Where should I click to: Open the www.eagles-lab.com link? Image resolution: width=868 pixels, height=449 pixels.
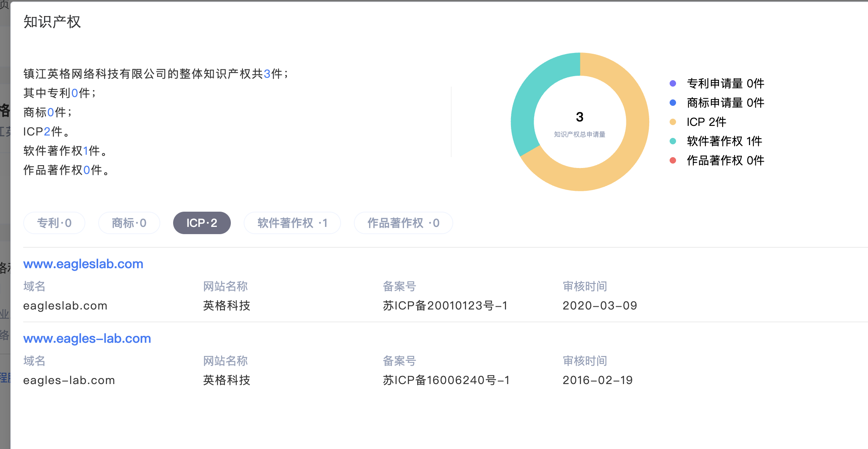click(87, 338)
